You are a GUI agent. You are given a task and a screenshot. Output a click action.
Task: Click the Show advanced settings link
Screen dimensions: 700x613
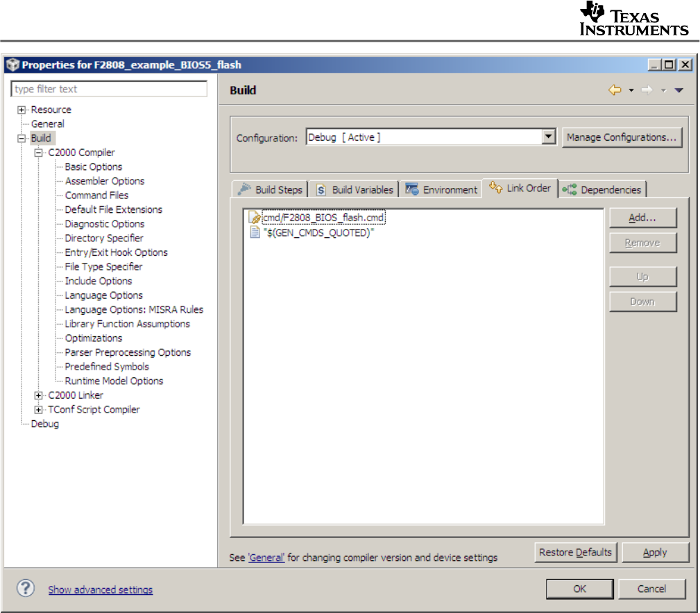(100, 589)
